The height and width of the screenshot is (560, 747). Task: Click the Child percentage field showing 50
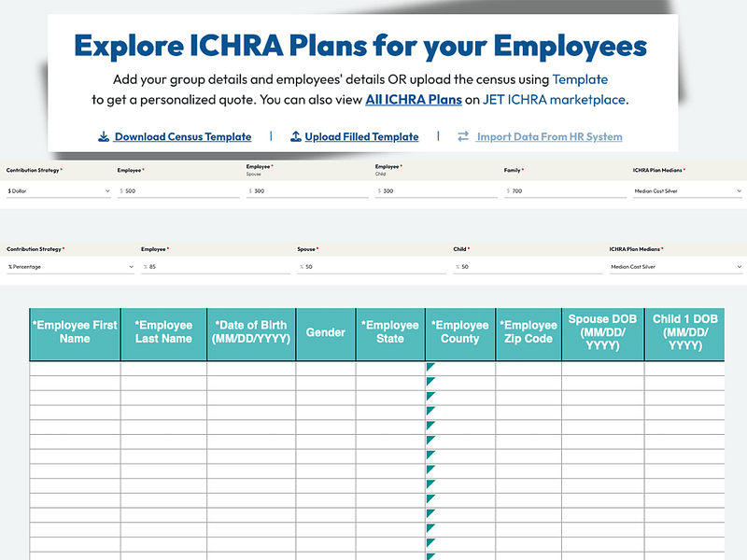tap(528, 267)
